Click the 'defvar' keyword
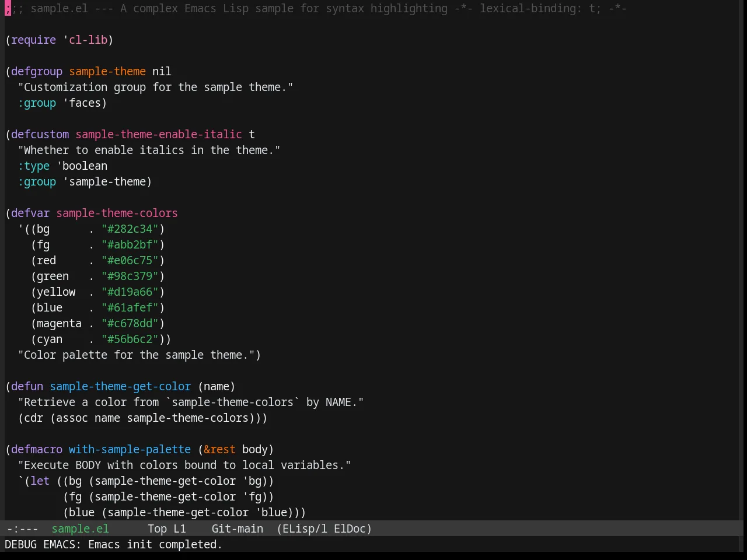 point(30,213)
